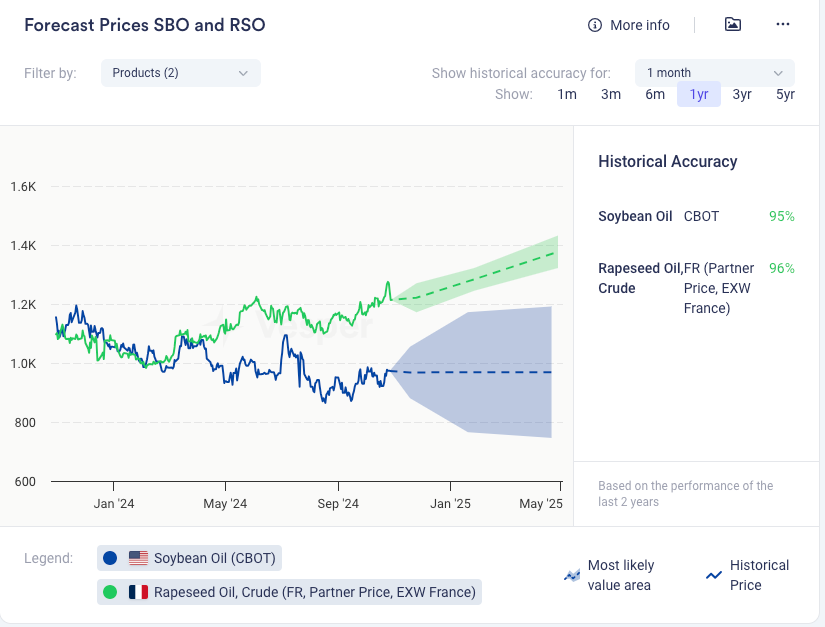Click the image export icon
This screenshot has height=627, width=825.
[x=733, y=25]
